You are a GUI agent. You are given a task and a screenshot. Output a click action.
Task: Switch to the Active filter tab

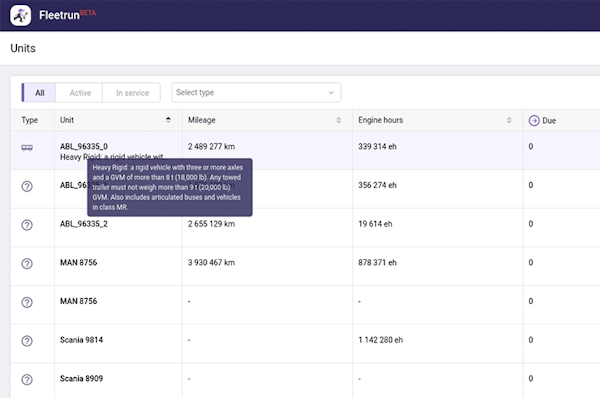click(80, 93)
